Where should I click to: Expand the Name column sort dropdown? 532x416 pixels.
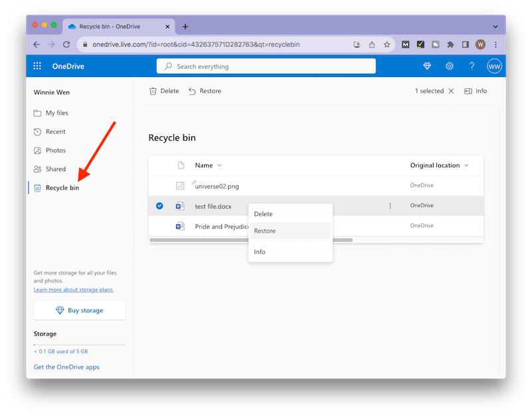pyautogui.click(x=219, y=165)
